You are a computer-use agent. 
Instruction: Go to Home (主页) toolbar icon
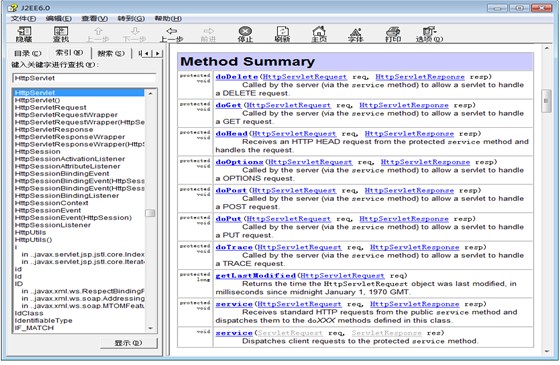[x=319, y=35]
